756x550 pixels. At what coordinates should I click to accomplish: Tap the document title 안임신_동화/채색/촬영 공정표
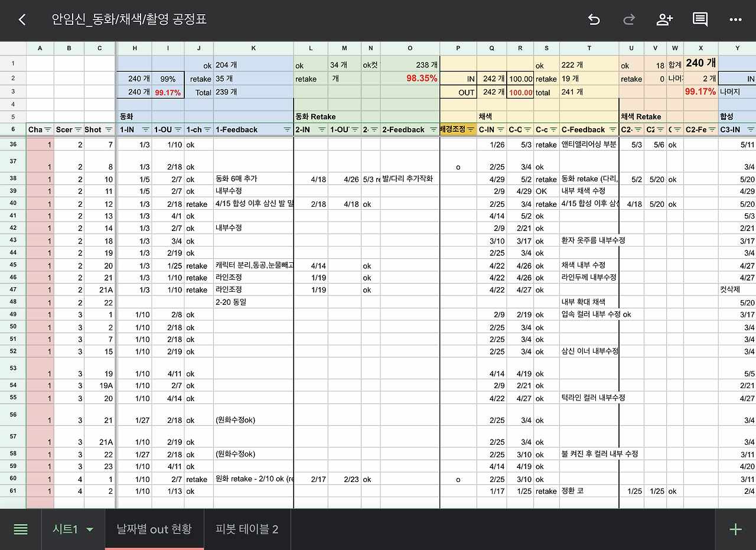tap(129, 19)
